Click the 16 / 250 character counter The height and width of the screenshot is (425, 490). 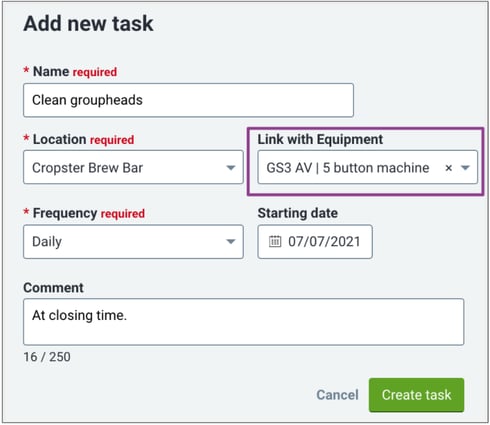click(x=47, y=357)
